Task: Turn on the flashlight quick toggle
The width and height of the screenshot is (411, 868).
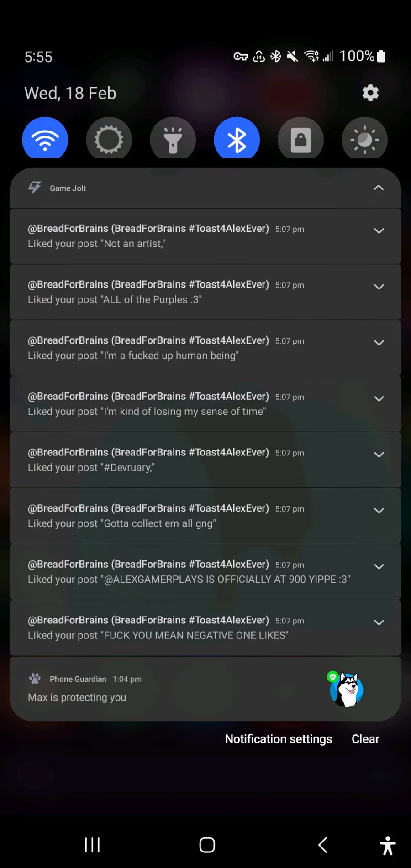Action: pos(173,139)
